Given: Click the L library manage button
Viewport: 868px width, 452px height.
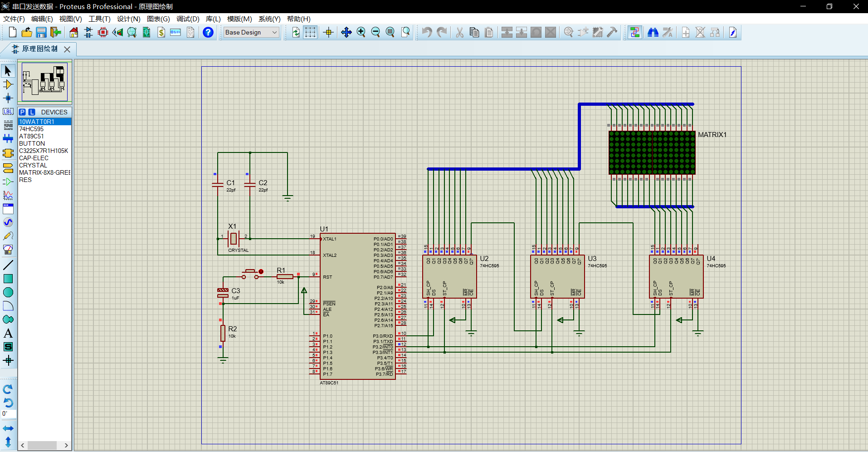Looking at the screenshot, I should coord(32,112).
